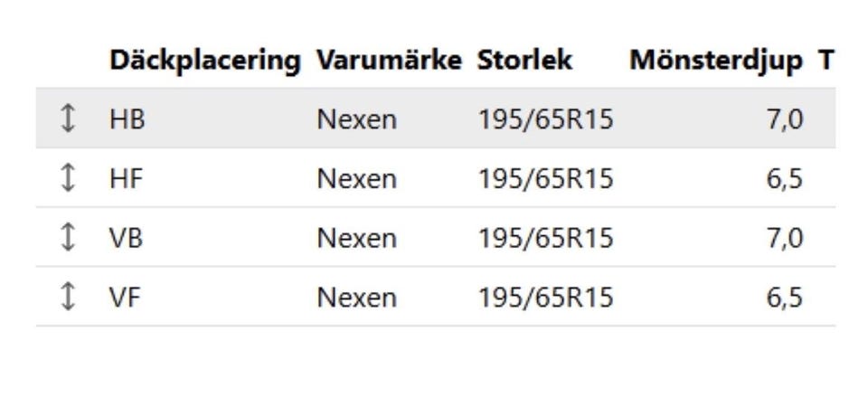Click the reorder arrow icon for VF row

tap(66, 298)
